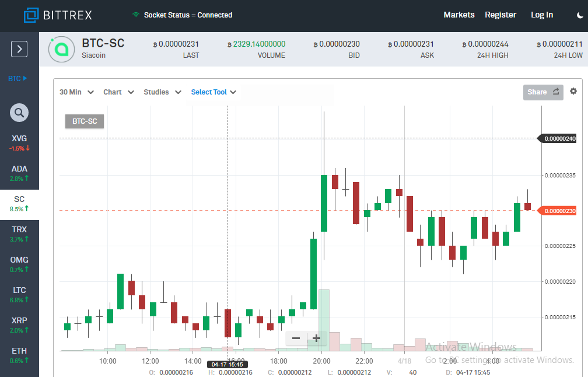Open chart settings gear icon
588x377 pixels.
click(573, 91)
